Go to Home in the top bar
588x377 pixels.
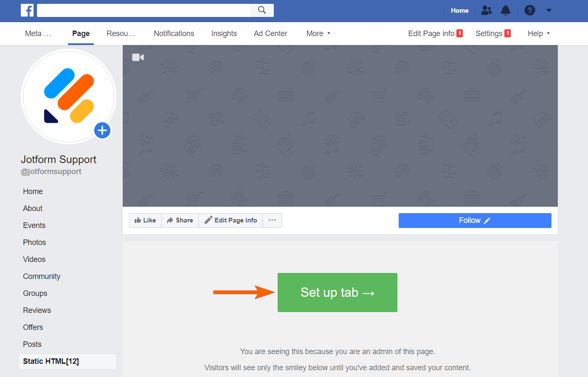[460, 10]
